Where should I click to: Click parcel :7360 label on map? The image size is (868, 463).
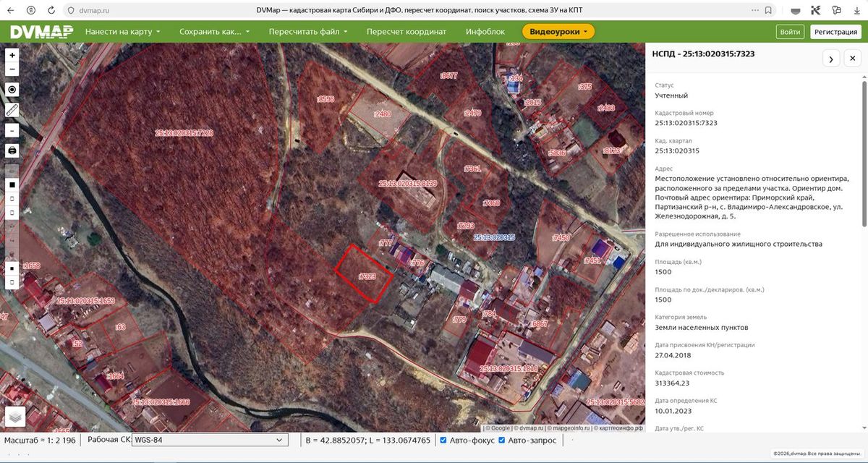491,203
